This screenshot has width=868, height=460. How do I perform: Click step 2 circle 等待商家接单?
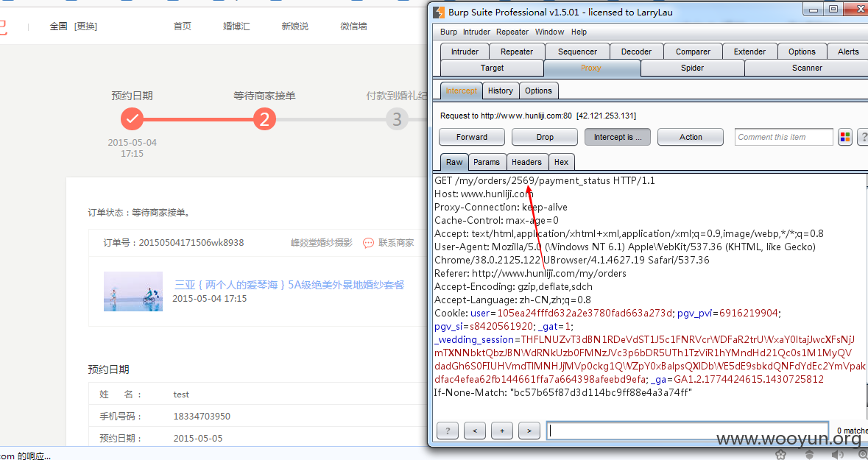tap(264, 118)
